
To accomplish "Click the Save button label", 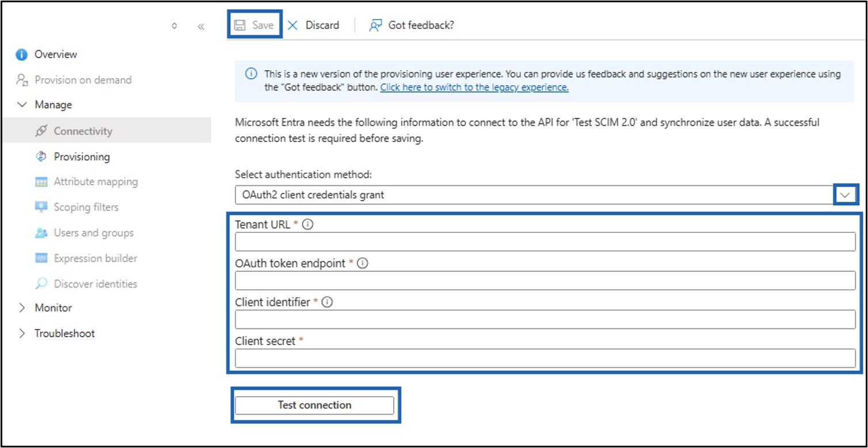I will 263,25.
